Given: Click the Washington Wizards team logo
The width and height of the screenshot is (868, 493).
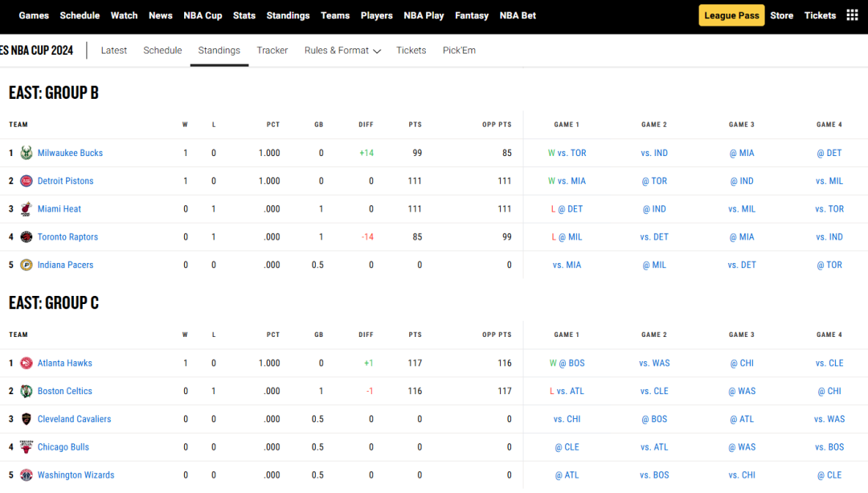Looking at the screenshot, I should (x=26, y=475).
